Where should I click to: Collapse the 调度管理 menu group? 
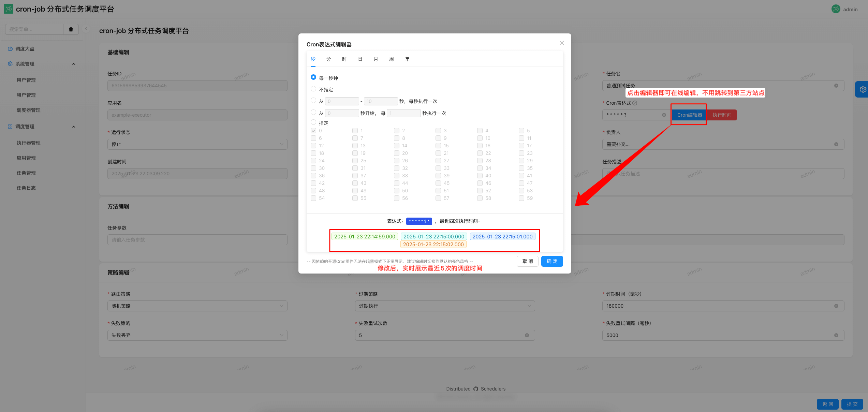tap(74, 127)
